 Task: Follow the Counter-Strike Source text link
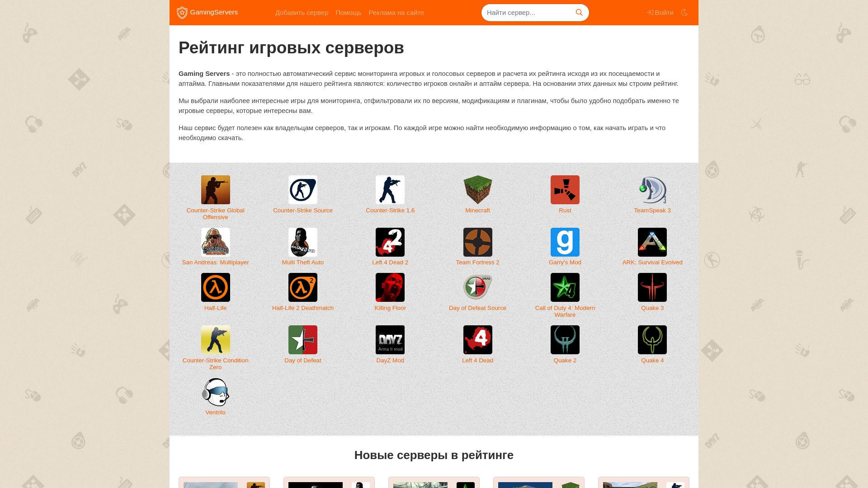pyautogui.click(x=303, y=211)
